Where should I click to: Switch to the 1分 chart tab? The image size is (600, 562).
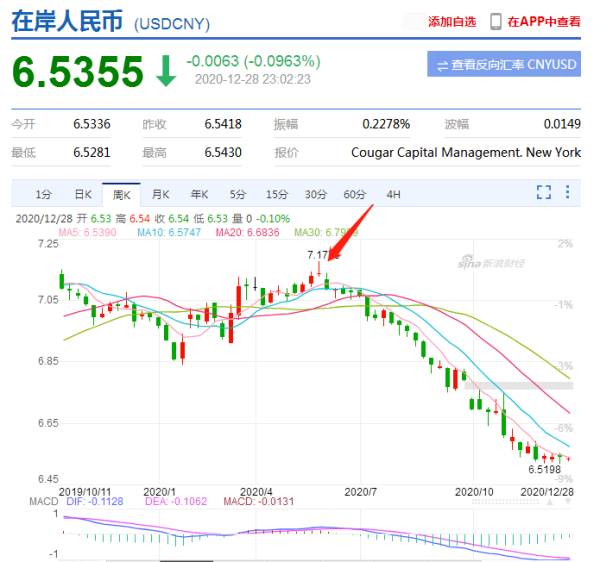pyautogui.click(x=43, y=194)
